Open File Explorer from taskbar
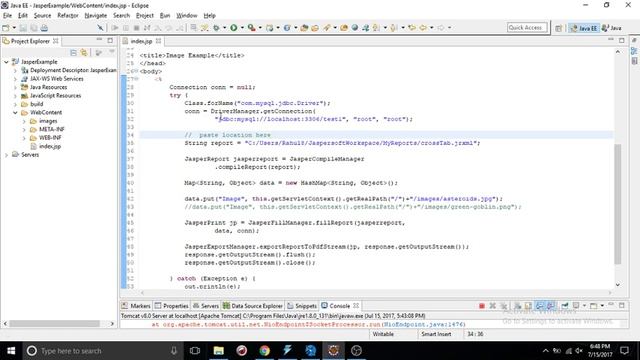The image size is (640, 360). (219, 351)
